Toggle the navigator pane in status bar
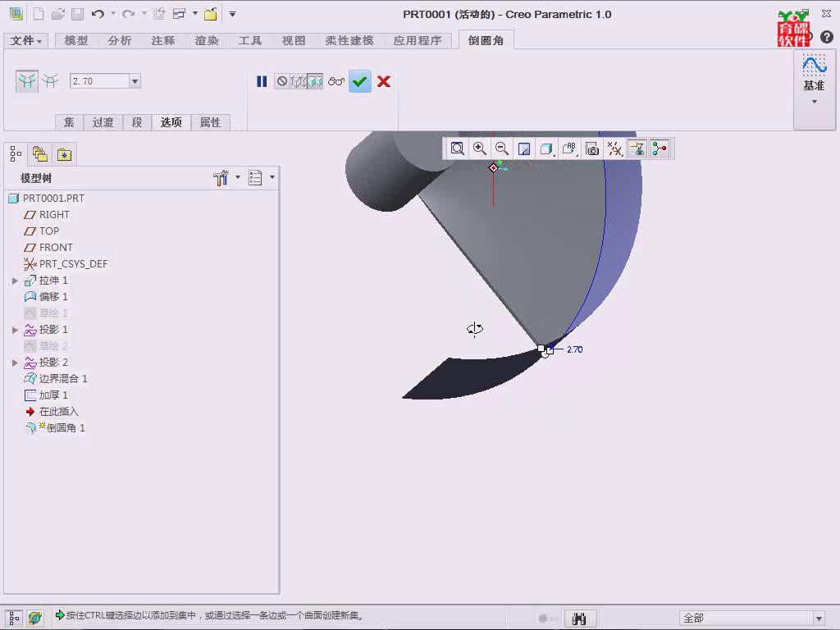Viewport: 840px width, 630px height. [x=15, y=619]
